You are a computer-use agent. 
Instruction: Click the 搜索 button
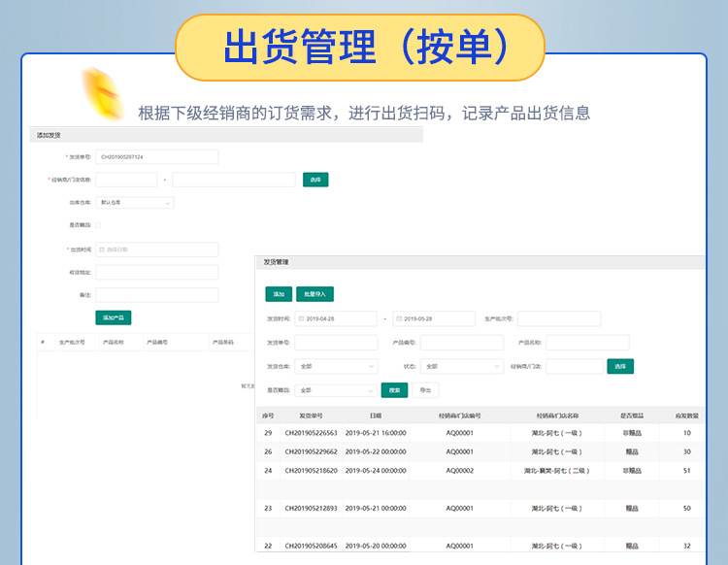coord(395,390)
